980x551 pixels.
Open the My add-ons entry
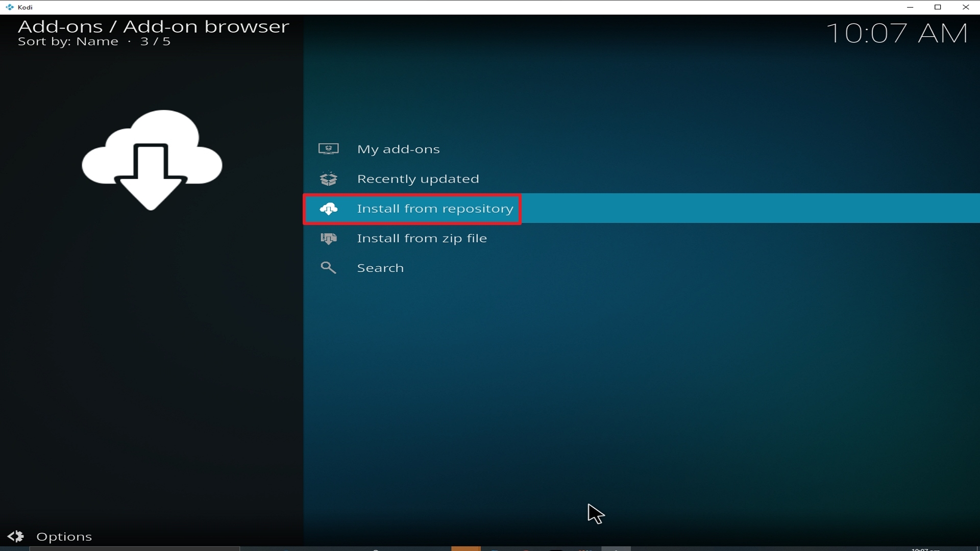(x=642, y=149)
